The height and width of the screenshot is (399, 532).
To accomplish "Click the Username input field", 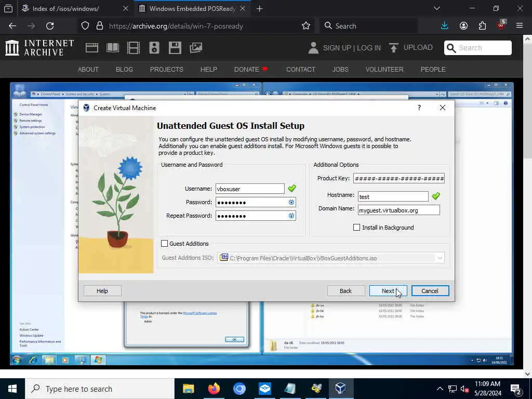I will coord(250,189).
